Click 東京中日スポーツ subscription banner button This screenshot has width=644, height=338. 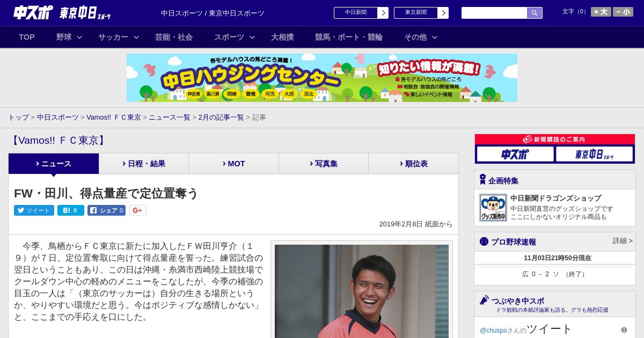(x=594, y=154)
